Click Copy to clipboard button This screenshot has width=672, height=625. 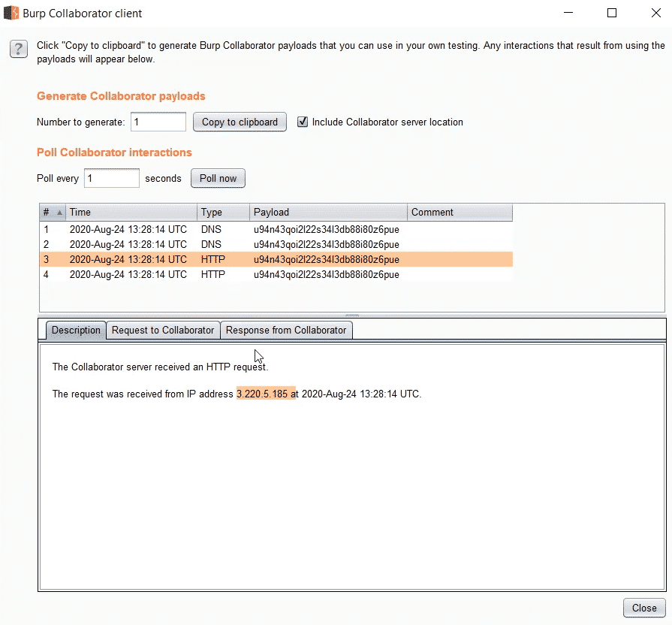[240, 122]
